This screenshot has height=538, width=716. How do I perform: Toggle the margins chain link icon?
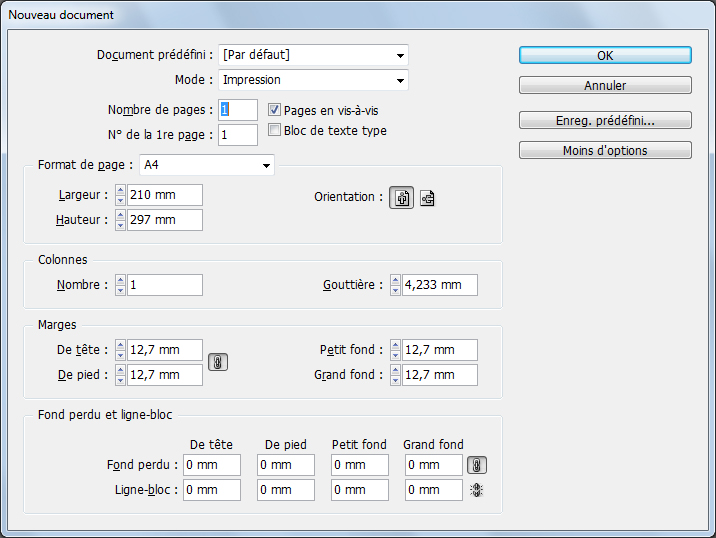(218, 362)
